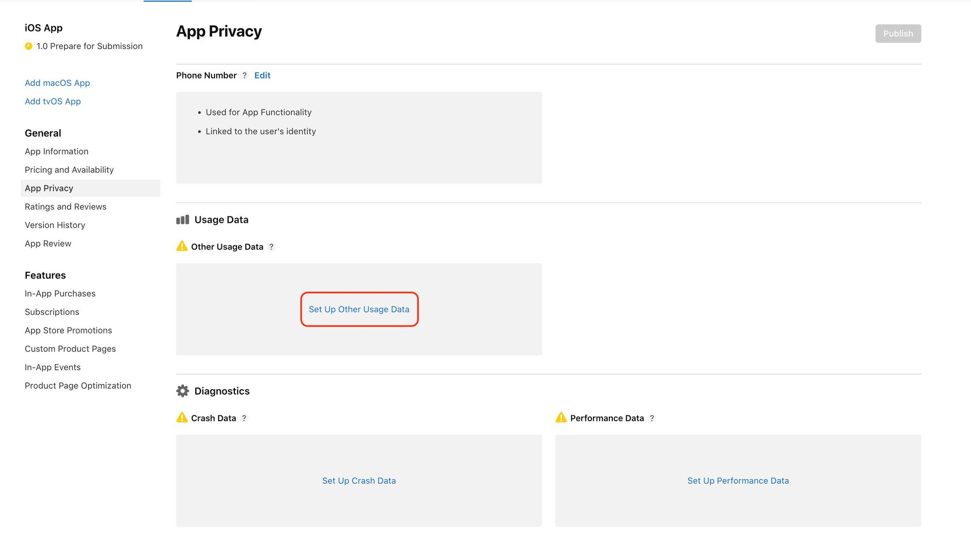
Task: Open Set Up Performance Data link
Action: click(738, 480)
